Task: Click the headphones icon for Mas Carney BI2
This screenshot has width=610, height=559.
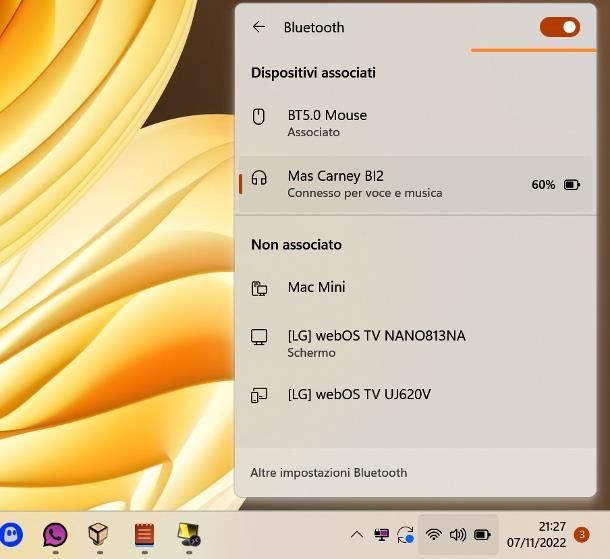Action: (x=259, y=178)
